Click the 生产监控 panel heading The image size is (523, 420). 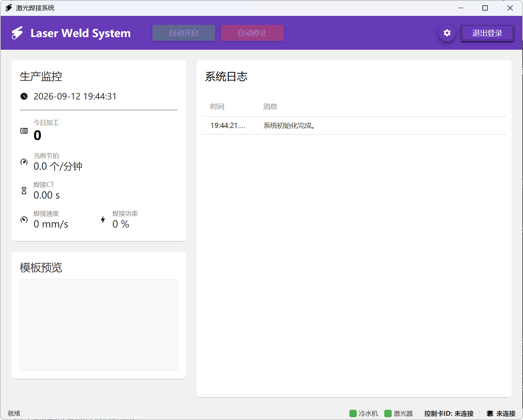(x=41, y=76)
